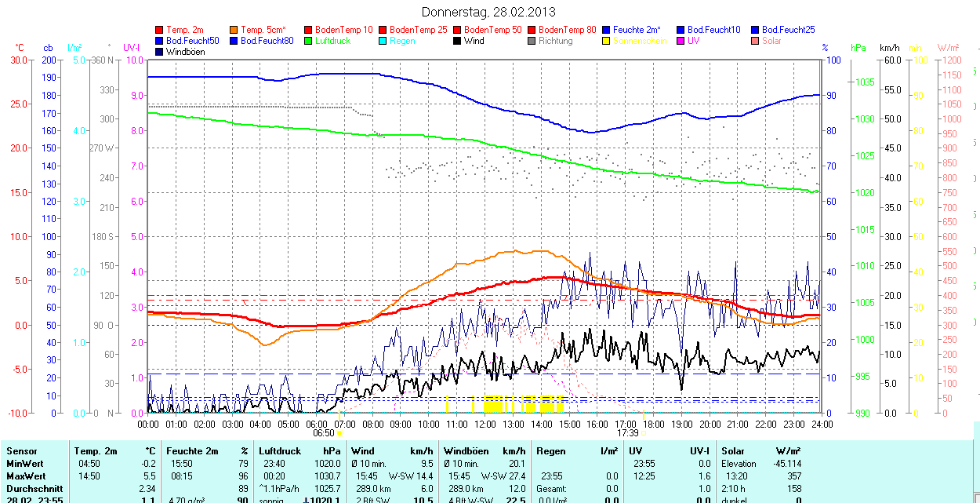Click the orange Temp. 5cm legend square
980x503 pixels.
pyautogui.click(x=234, y=30)
